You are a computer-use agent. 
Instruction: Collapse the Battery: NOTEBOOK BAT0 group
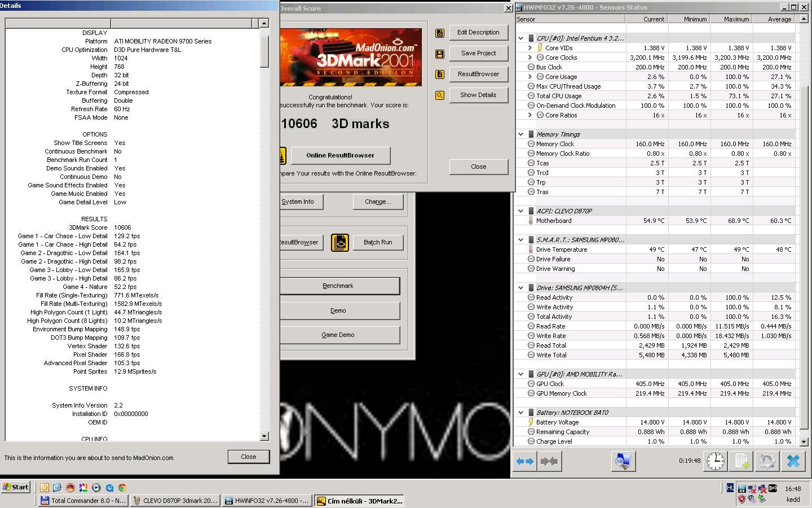(521, 413)
